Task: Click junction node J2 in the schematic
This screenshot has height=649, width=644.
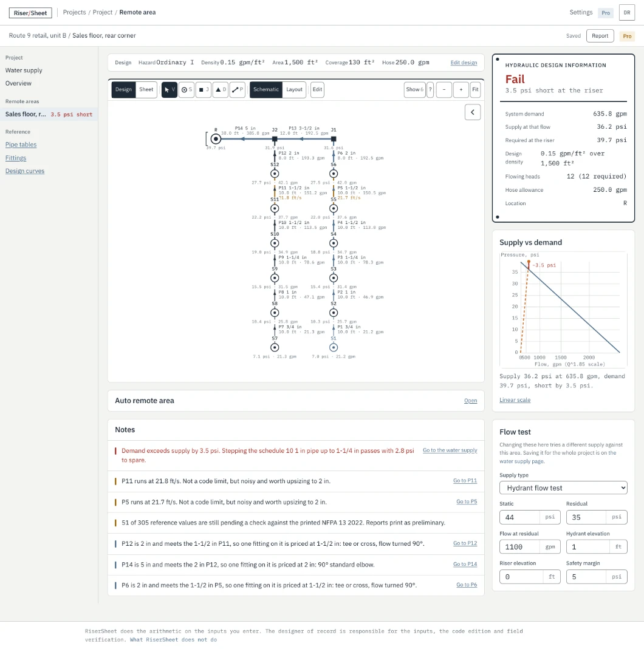Action: [x=275, y=139]
